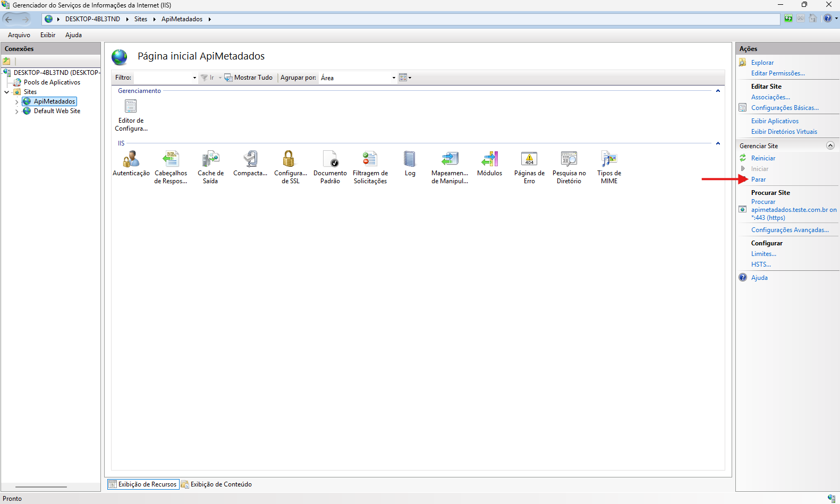840x504 pixels.
Task: Open Filtragem de Solicitações icon
Action: coord(370,159)
